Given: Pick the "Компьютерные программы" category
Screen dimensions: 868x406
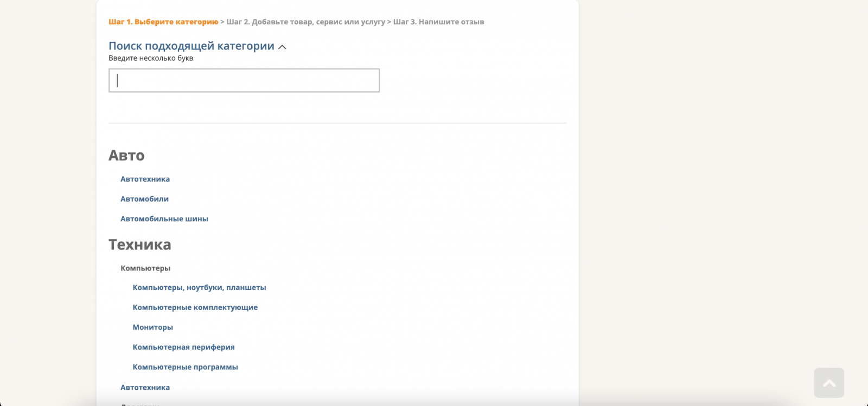Looking at the screenshot, I should pyautogui.click(x=185, y=367).
